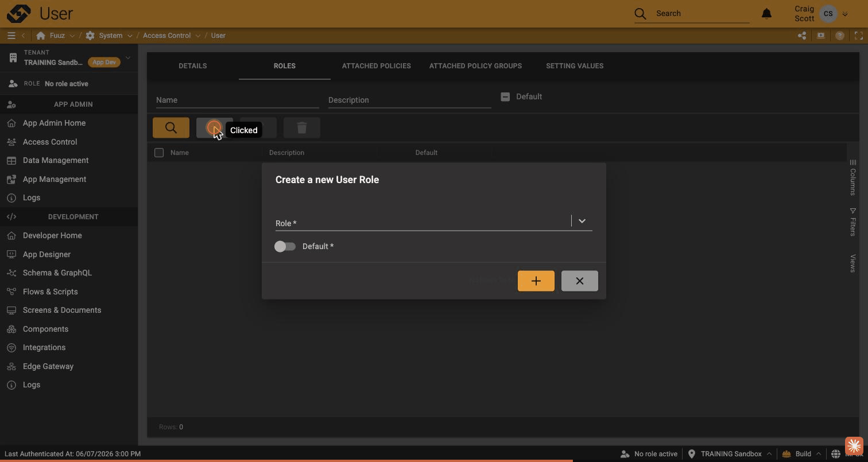Image resolution: width=868 pixels, height=462 pixels.
Task: Open App Admin Home in the sidebar
Action: pos(69,123)
